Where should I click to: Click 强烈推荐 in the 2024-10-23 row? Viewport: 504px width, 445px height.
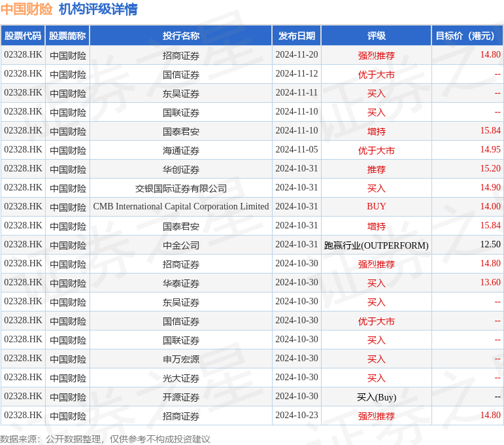(377, 416)
